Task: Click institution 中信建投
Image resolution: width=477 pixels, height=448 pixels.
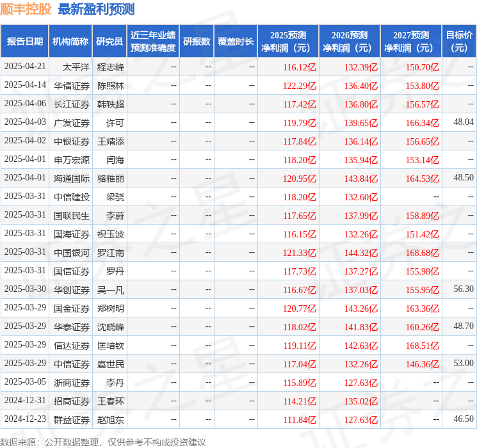Action: tap(72, 197)
